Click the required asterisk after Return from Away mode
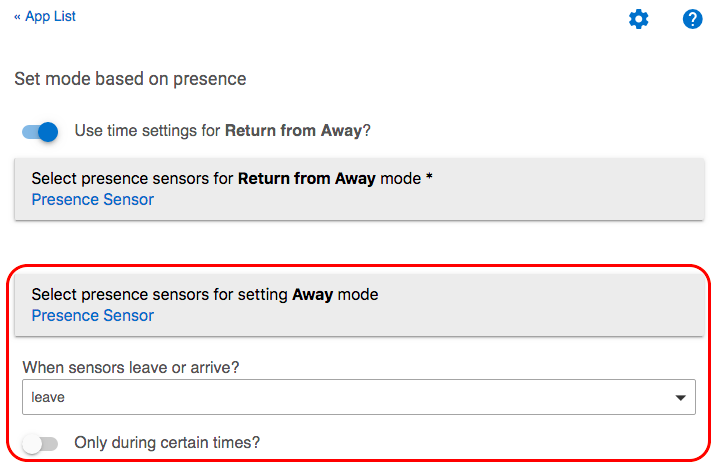This screenshot has width=717, height=468. point(429,178)
